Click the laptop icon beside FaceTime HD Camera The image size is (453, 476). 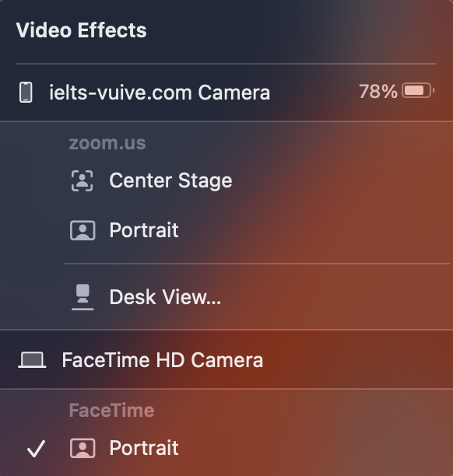(32, 360)
